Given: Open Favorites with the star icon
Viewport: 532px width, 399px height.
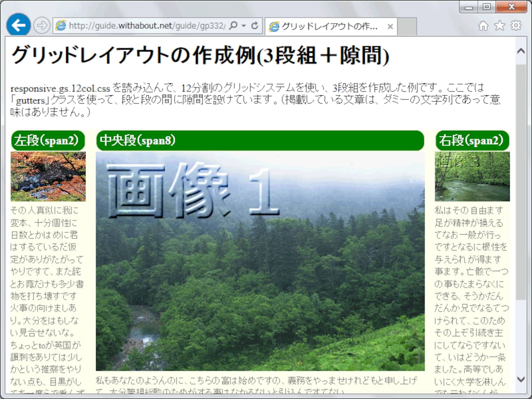Looking at the screenshot, I should [x=500, y=26].
